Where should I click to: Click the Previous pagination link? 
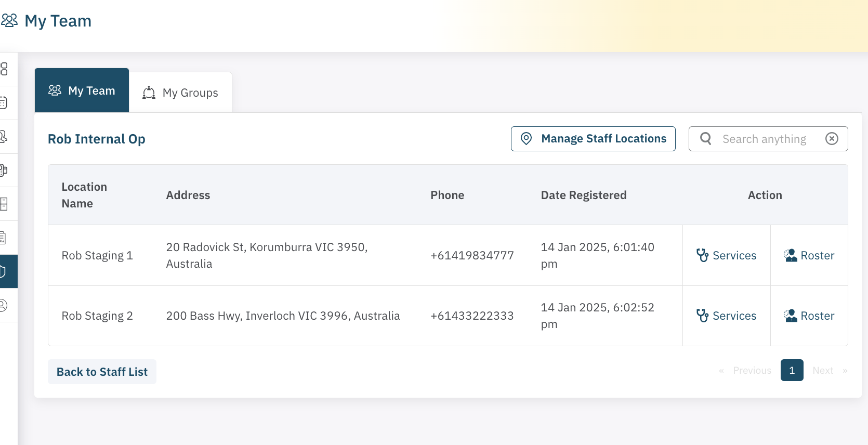(x=752, y=370)
